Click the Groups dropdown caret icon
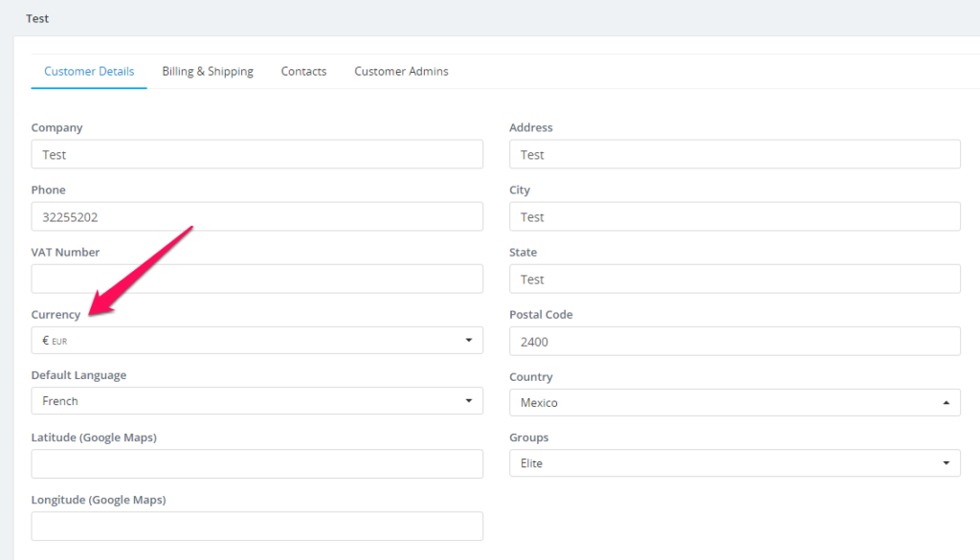 [x=947, y=463]
